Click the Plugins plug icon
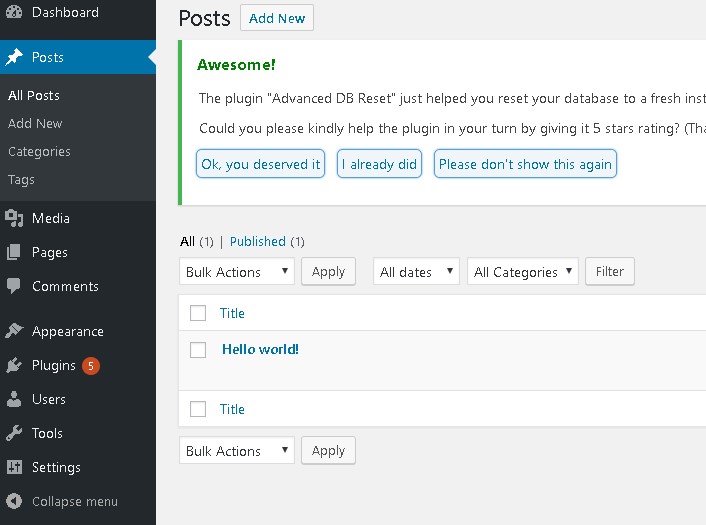706x525 pixels. pyautogui.click(x=14, y=365)
